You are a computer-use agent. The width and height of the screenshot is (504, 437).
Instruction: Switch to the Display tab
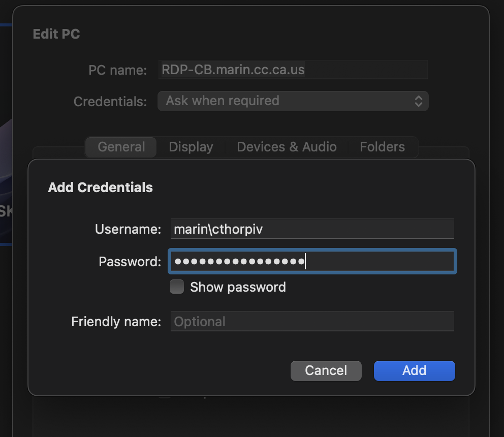(x=191, y=147)
